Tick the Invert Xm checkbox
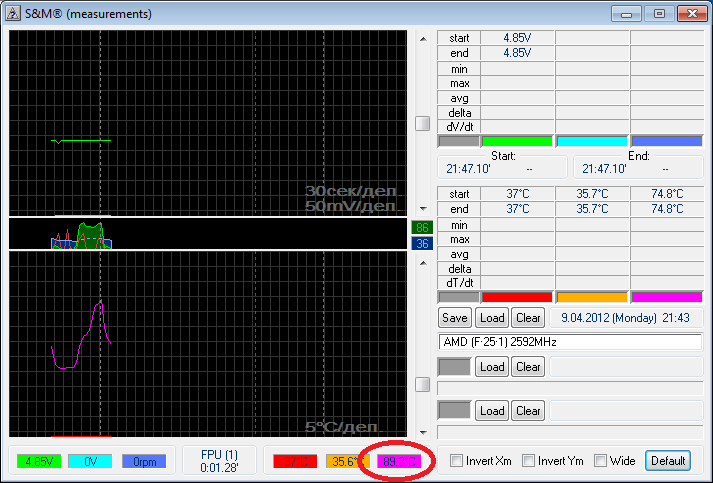 point(456,460)
